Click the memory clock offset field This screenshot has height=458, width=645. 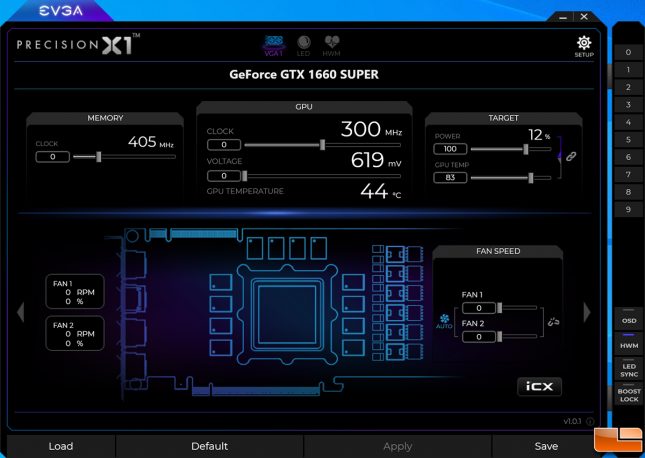53,157
